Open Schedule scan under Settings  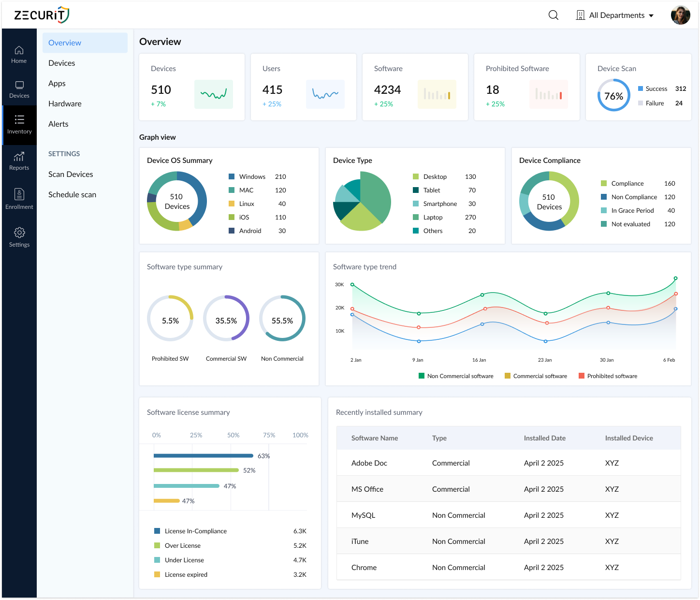[x=72, y=194]
